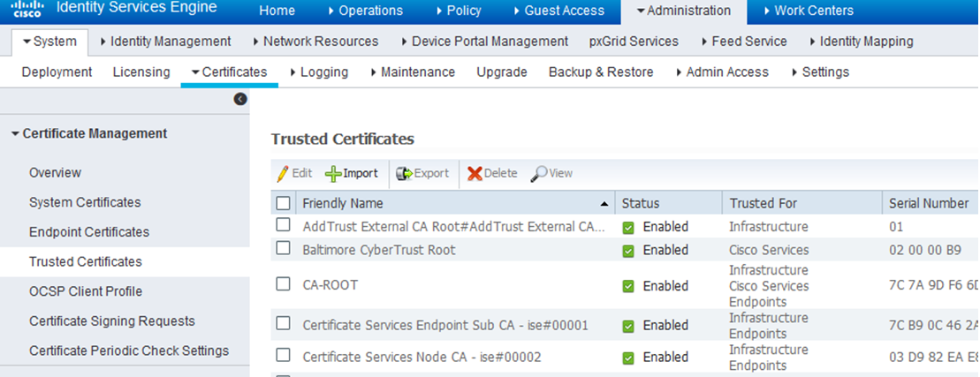
Task: Click the AddTrust External CA Root name
Action: [x=453, y=227]
